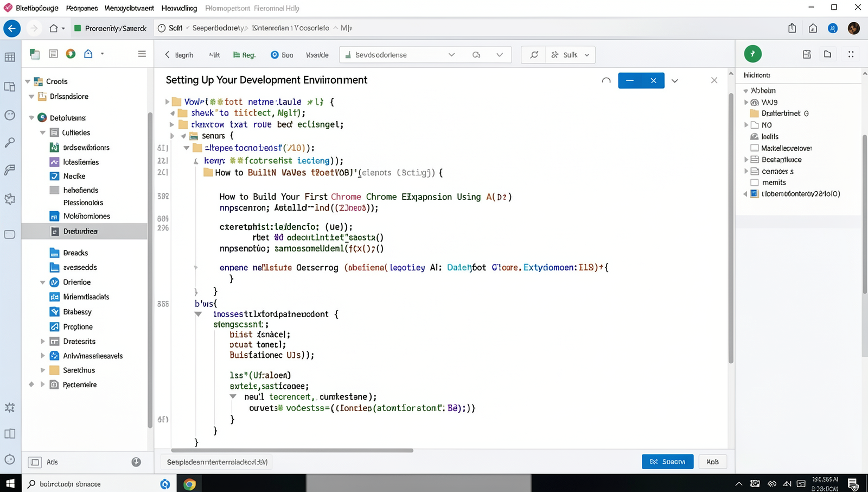The height and width of the screenshot is (492, 868).
Task: Expand the Saretdnus folder
Action: click(x=43, y=370)
